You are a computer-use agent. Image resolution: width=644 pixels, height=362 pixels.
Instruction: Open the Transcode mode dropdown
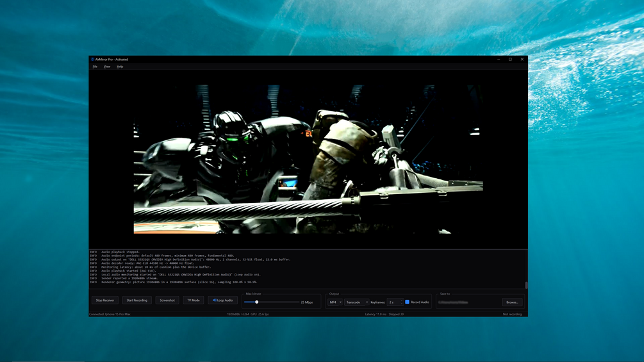coord(356,302)
